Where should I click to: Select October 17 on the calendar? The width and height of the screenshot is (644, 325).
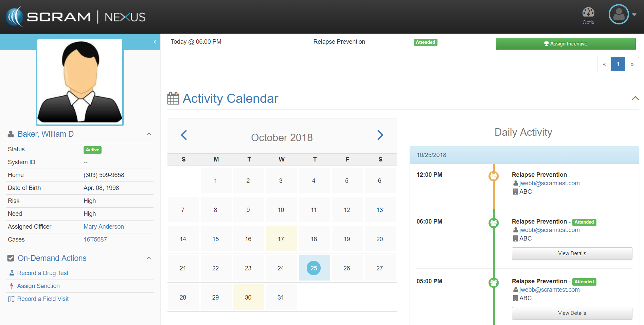281,239
